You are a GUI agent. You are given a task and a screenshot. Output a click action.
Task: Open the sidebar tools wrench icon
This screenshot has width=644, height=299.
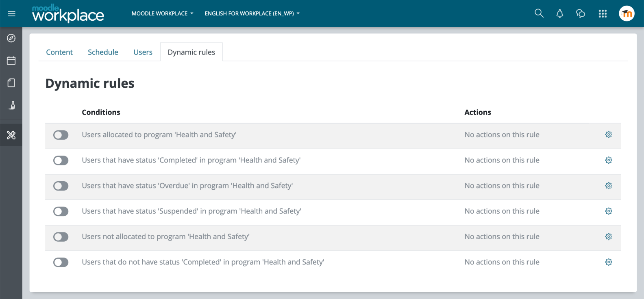tap(11, 135)
